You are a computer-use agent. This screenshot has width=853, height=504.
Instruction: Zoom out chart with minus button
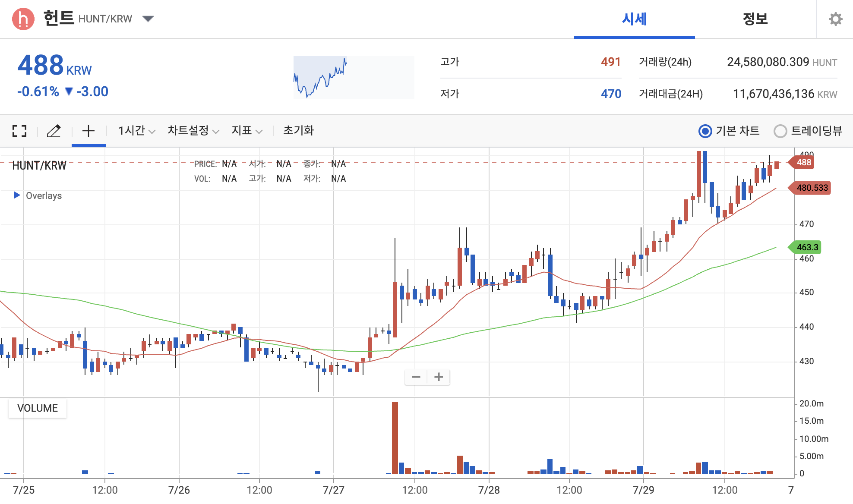click(x=416, y=377)
